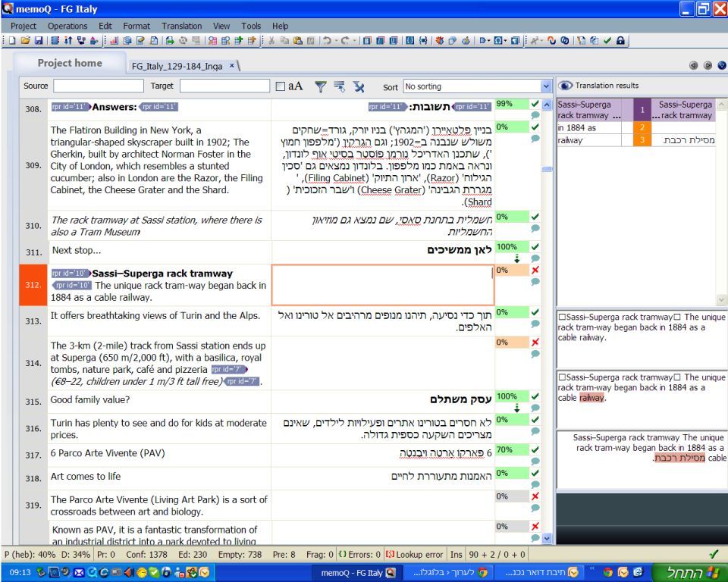Open the Translation menu
Image resolution: width=728 pixels, height=582 pixels.
[x=181, y=26]
